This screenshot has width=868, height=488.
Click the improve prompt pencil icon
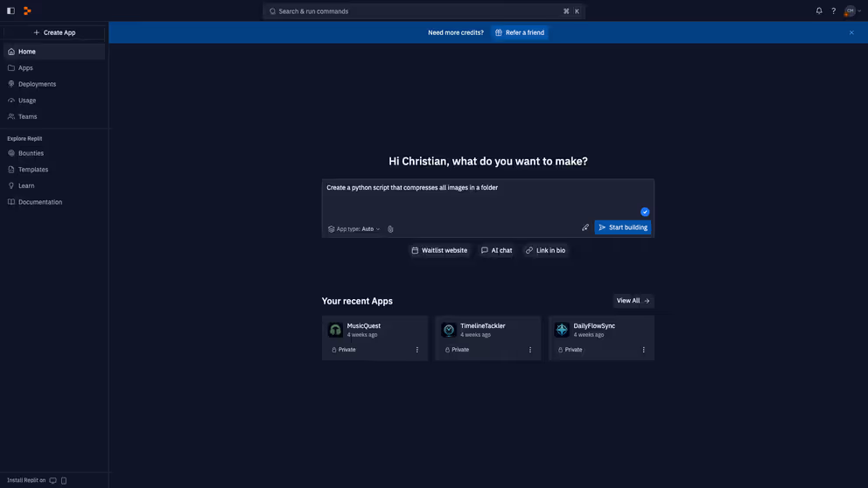pos(585,227)
